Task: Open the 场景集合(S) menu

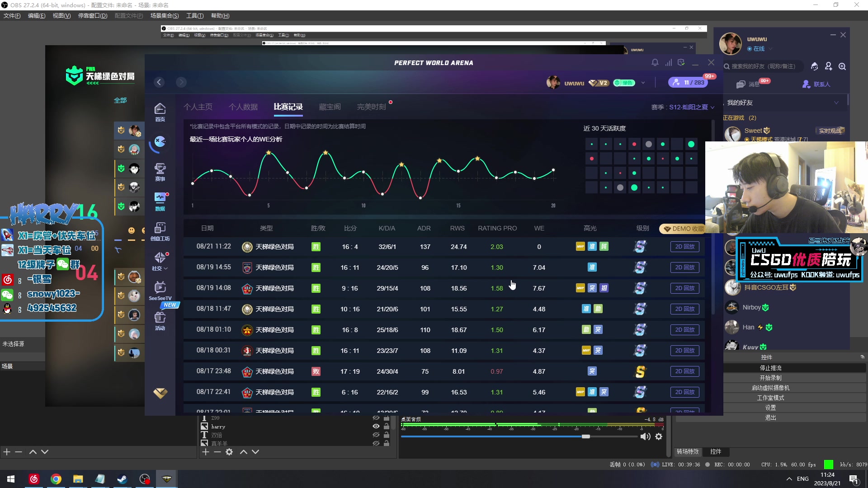Action: [x=165, y=16]
